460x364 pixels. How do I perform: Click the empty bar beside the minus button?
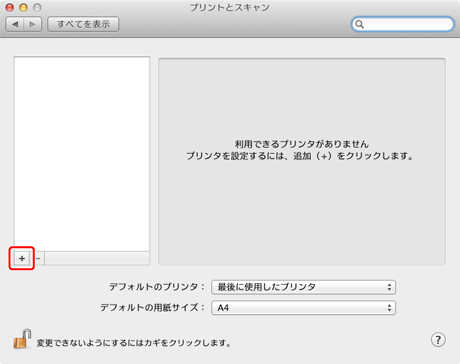tap(97, 258)
